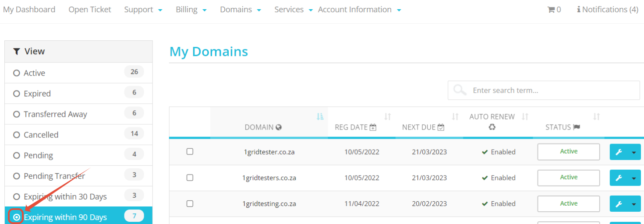Click the checkmark icon for 1gridtesting.co.za auto renew

point(485,203)
